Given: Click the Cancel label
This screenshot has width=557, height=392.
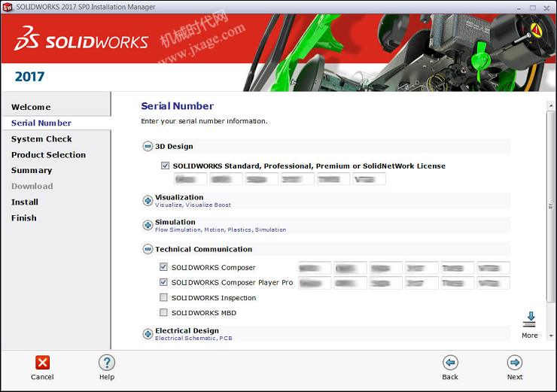Looking at the screenshot, I should pos(42,377).
